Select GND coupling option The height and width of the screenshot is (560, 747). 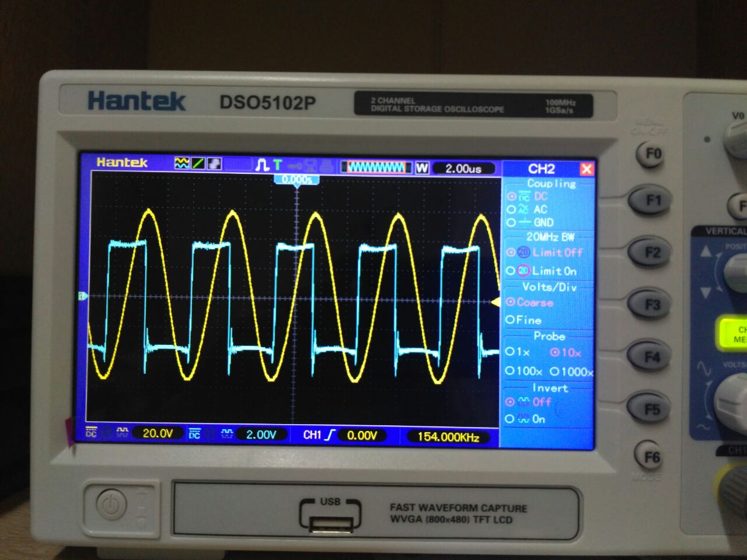pyautogui.click(x=530, y=222)
